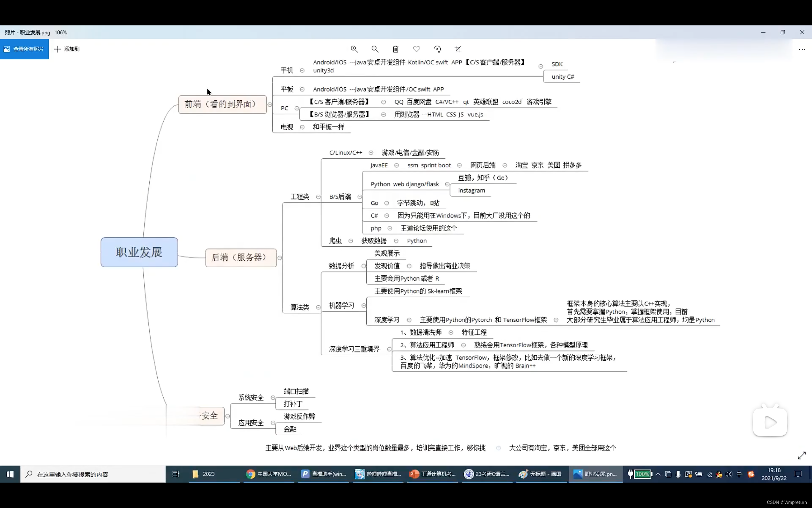Click the 打补丁 node
This screenshot has height=508, width=812.
(x=293, y=404)
